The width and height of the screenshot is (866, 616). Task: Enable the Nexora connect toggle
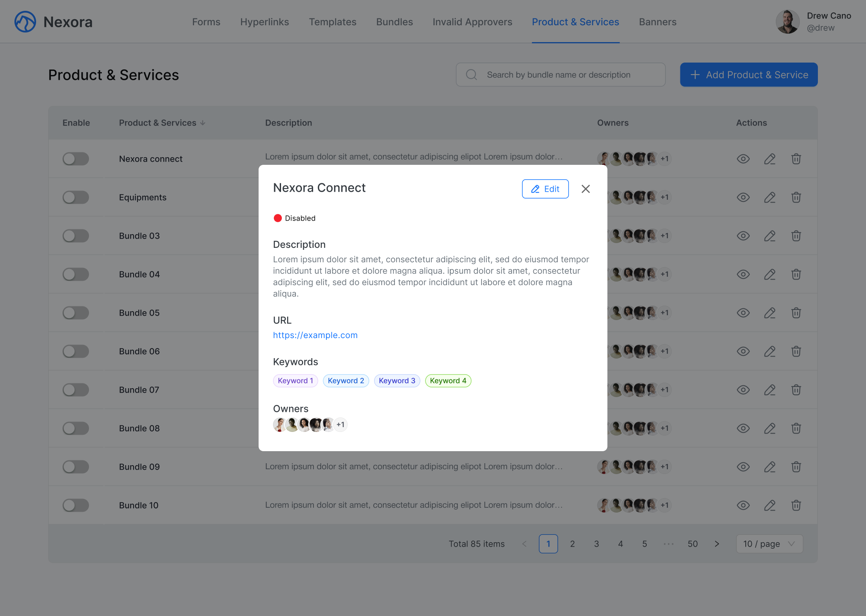click(76, 159)
